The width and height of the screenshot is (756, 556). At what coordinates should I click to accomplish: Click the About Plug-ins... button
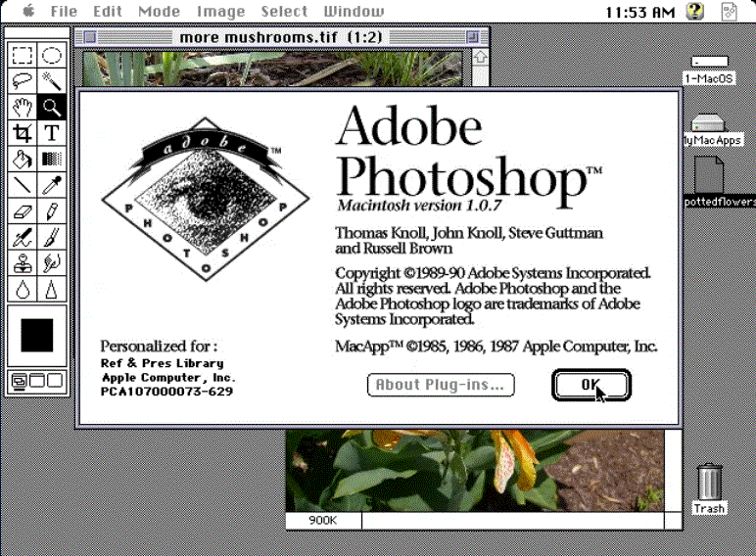[441, 385]
